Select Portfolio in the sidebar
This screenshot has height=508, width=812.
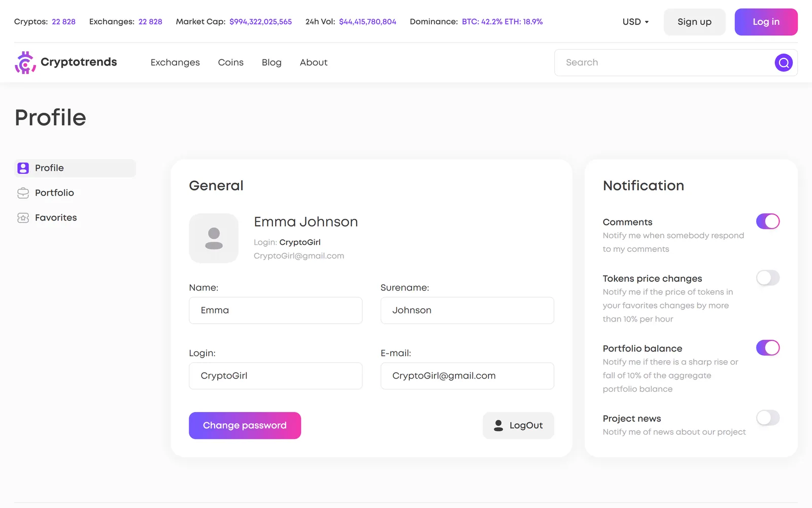75,193
